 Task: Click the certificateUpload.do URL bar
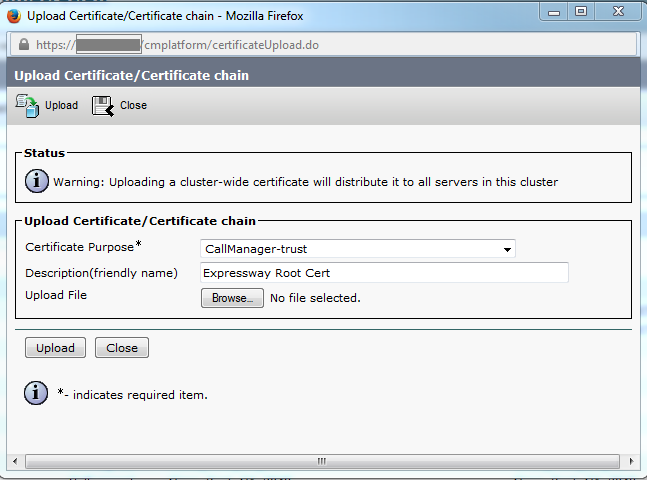(323, 45)
